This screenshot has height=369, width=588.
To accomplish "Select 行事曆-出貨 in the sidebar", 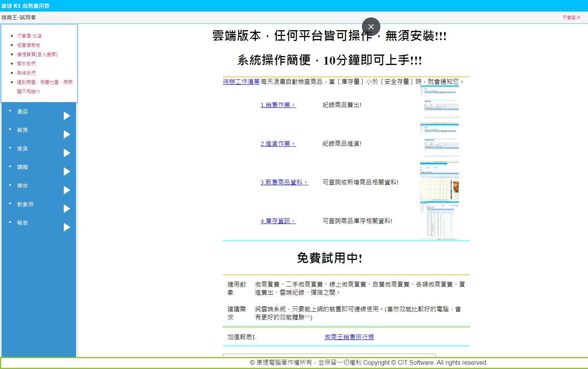I will 29,36.
